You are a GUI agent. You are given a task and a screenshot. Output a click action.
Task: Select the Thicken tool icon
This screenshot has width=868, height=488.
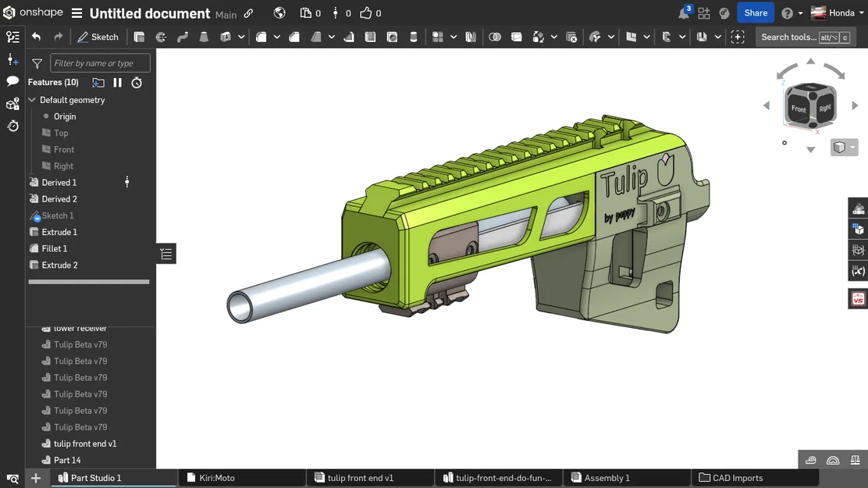(226, 37)
